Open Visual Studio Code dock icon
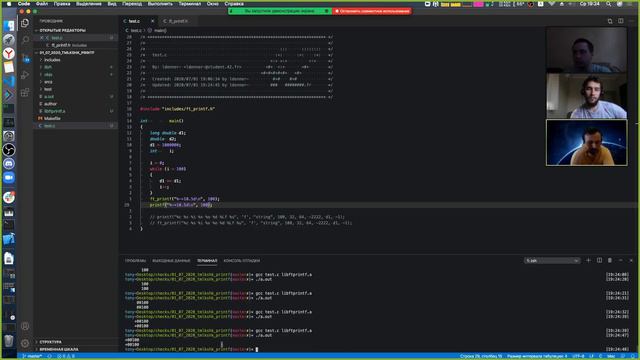 [9, 81]
